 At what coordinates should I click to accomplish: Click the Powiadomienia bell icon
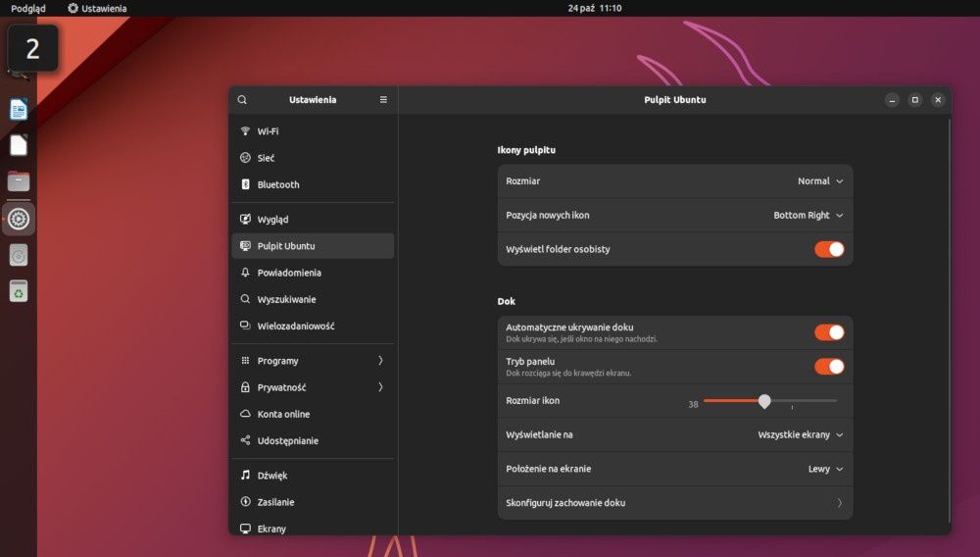click(x=245, y=273)
